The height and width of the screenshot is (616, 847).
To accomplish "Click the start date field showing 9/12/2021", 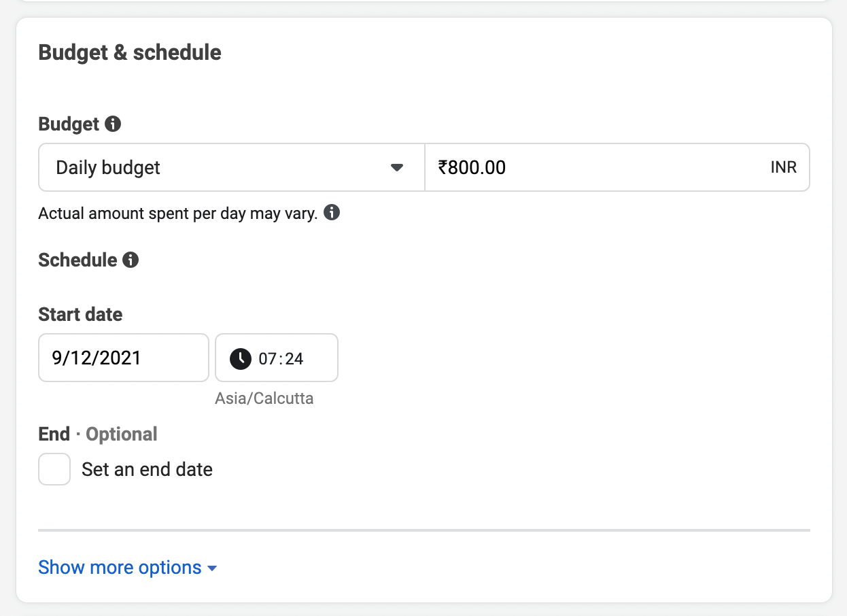I will (123, 358).
